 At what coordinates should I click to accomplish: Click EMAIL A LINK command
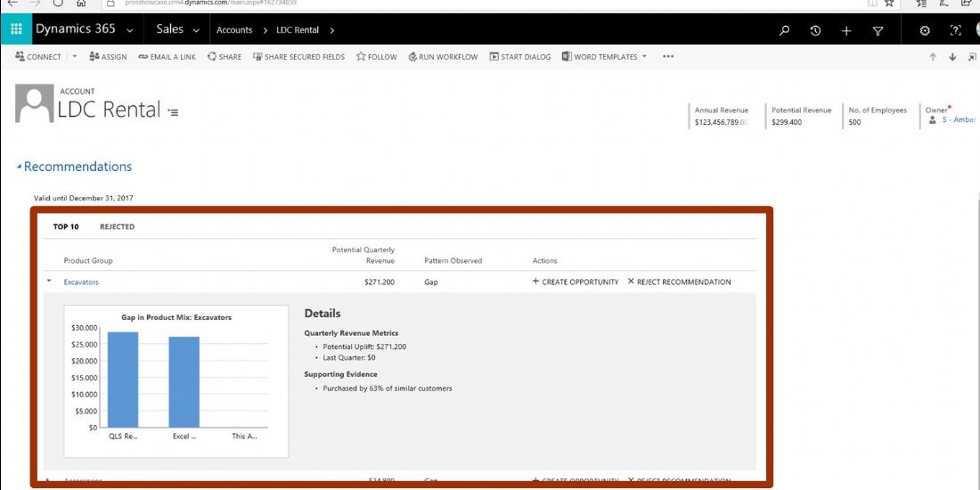(167, 56)
